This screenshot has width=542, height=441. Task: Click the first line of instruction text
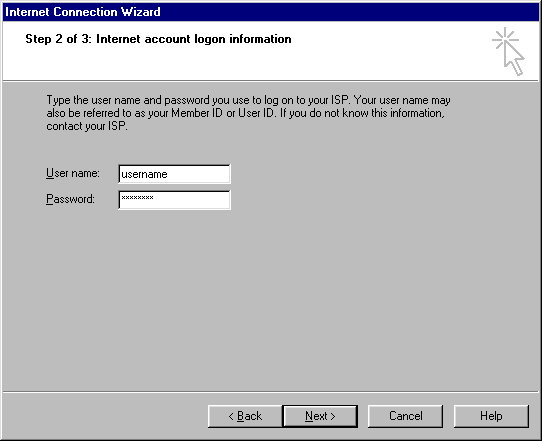(x=248, y=100)
